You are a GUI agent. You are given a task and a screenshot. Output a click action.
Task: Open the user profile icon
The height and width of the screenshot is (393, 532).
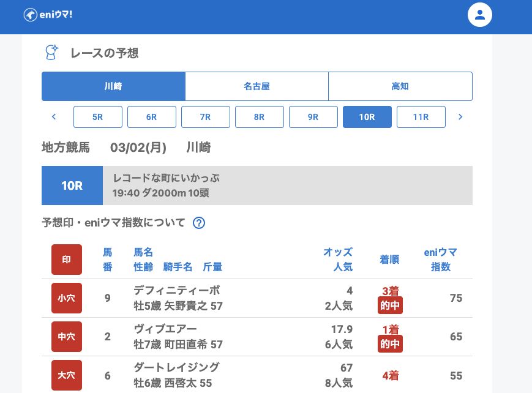click(479, 15)
